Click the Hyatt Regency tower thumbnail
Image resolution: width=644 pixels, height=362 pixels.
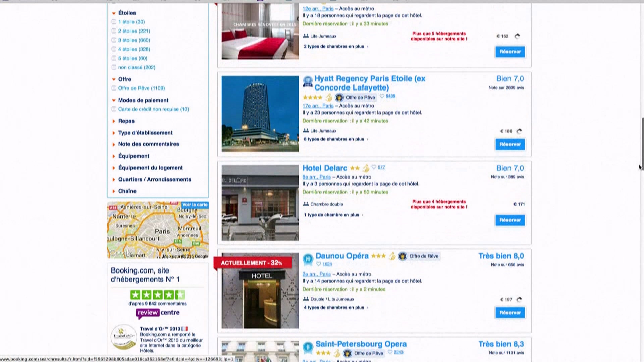point(260,114)
